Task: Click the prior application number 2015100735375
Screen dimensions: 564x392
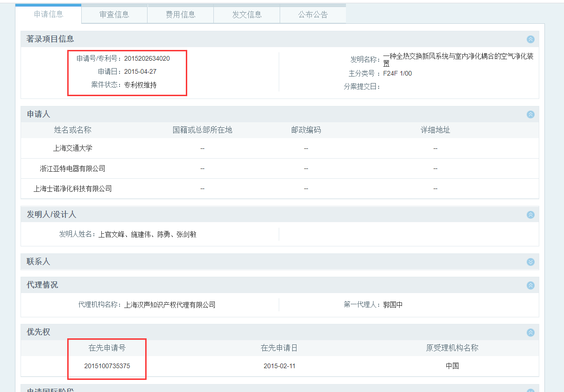Action: 107,366
